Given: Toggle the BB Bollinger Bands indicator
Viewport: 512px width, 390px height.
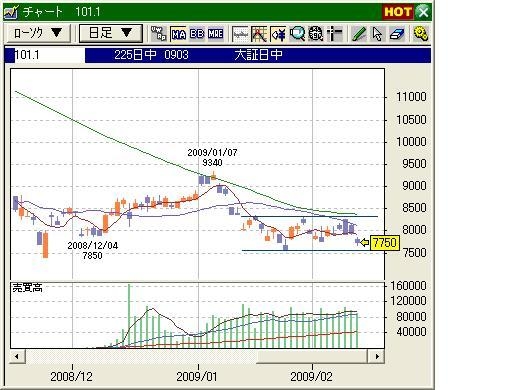Looking at the screenshot, I should pos(197,34).
